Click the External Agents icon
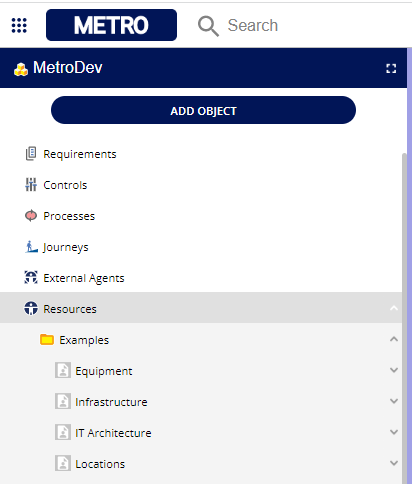 click(31, 277)
